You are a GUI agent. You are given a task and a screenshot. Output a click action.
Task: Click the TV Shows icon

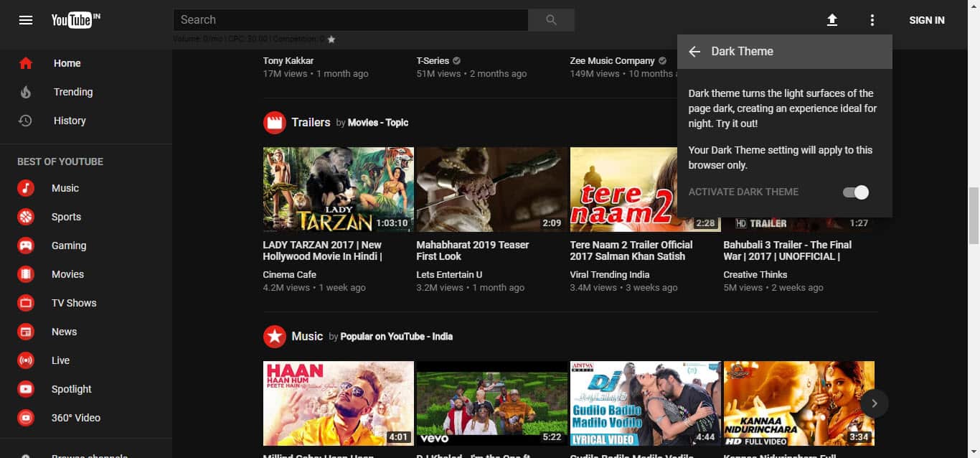pos(26,303)
